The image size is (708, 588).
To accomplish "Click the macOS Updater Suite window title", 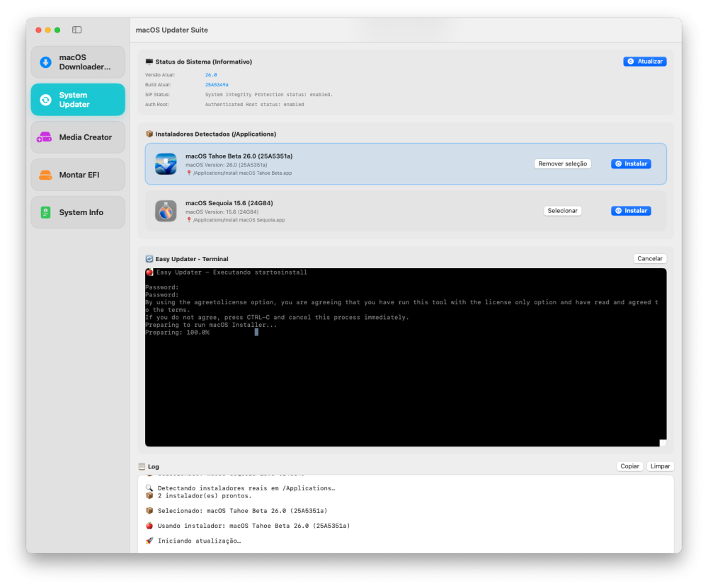I will pos(171,30).
